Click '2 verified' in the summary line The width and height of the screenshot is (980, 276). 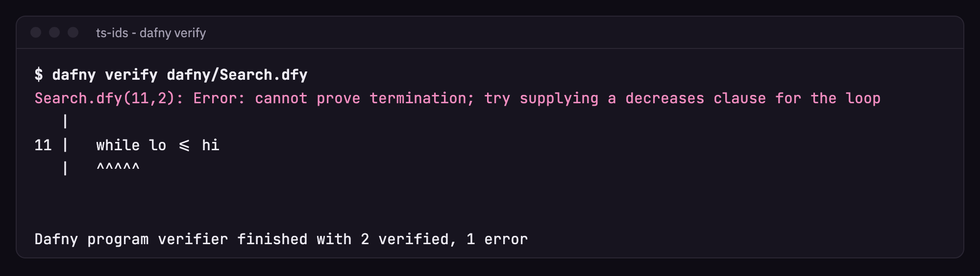404,239
